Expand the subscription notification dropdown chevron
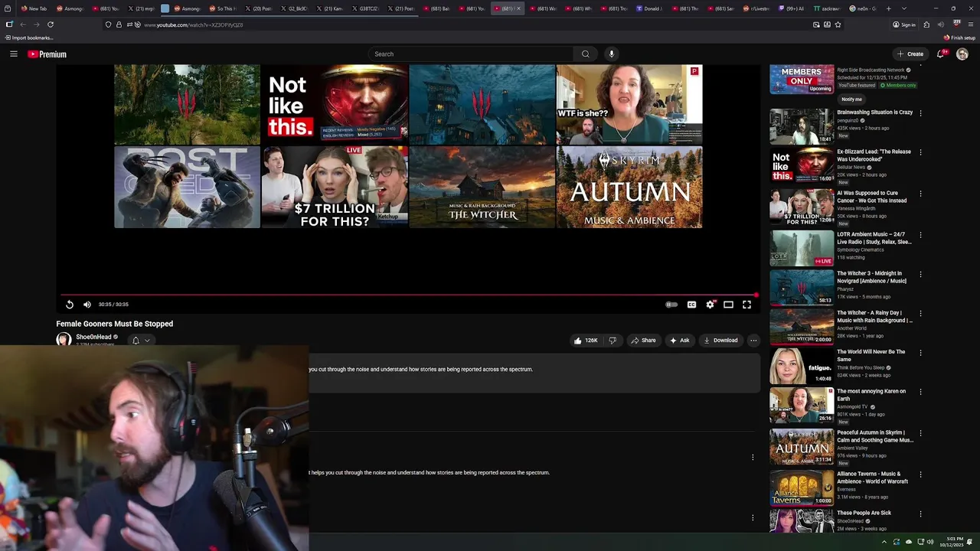980x551 pixels. (147, 341)
